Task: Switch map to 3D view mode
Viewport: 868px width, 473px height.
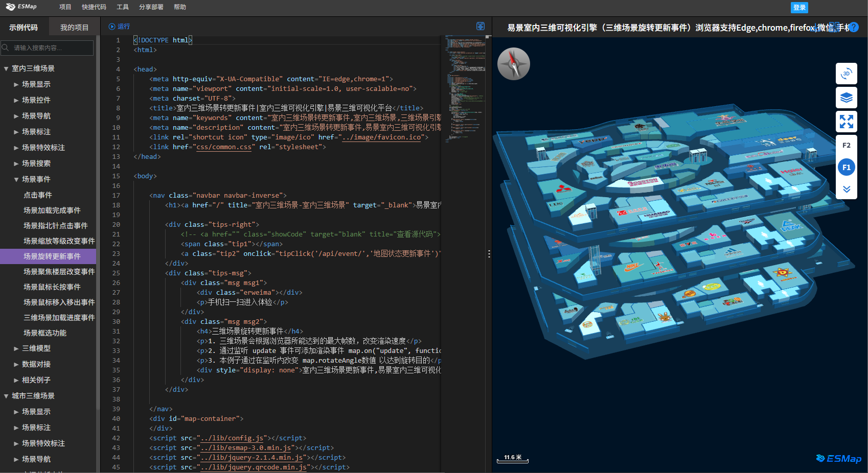Action: coord(847,74)
